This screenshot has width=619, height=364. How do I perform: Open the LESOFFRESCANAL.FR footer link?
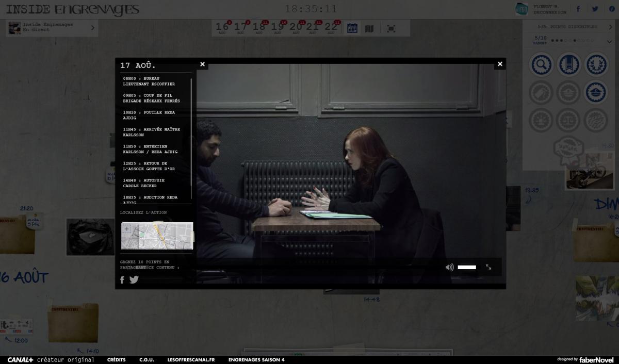[x=191, y=360]
